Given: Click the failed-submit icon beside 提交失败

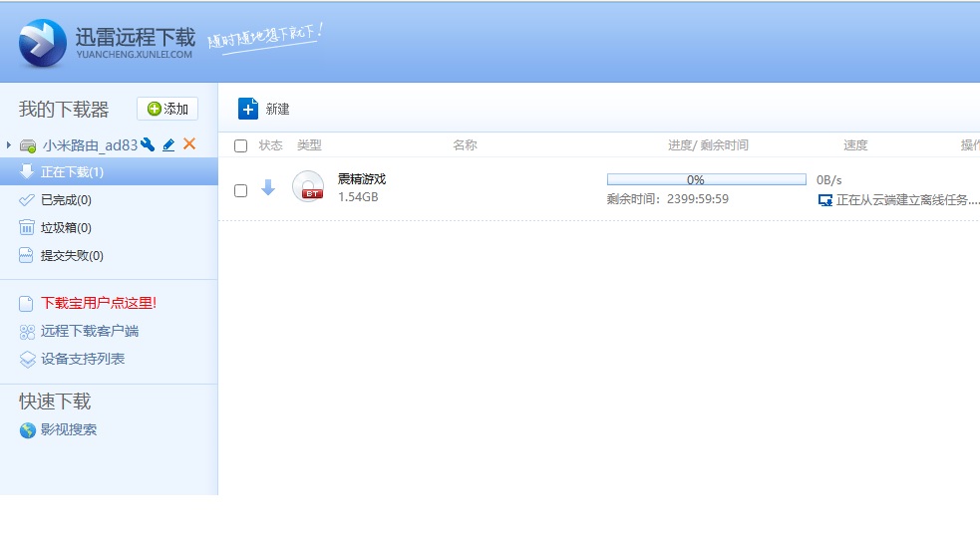Looking at the screenshot, I should pyautogui.click(x=26, y=255).
